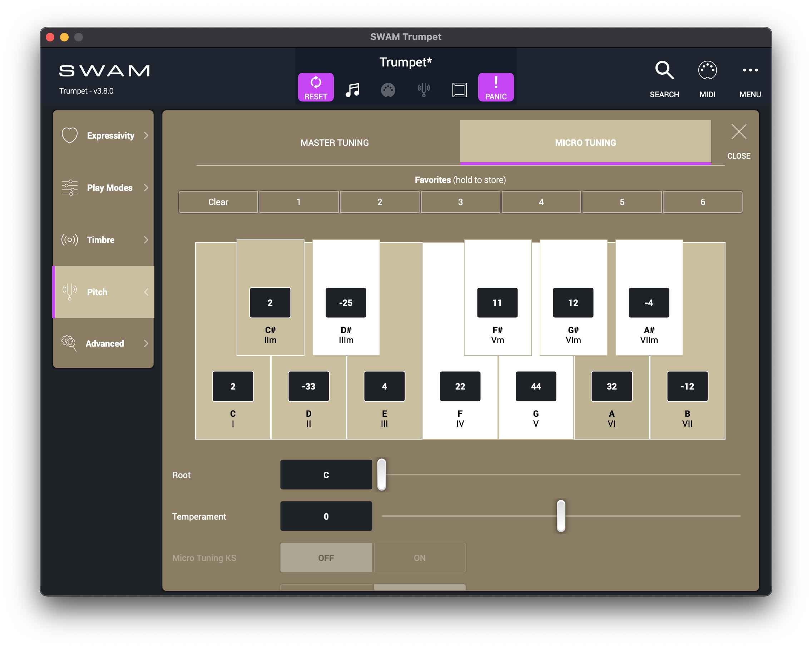Click the Temperament slider handle

click(561, 516)
